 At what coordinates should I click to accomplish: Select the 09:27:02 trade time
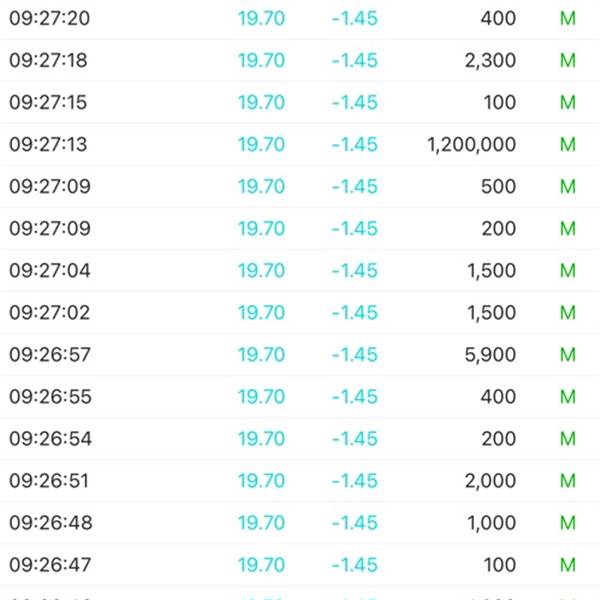(x=49, y=313)
